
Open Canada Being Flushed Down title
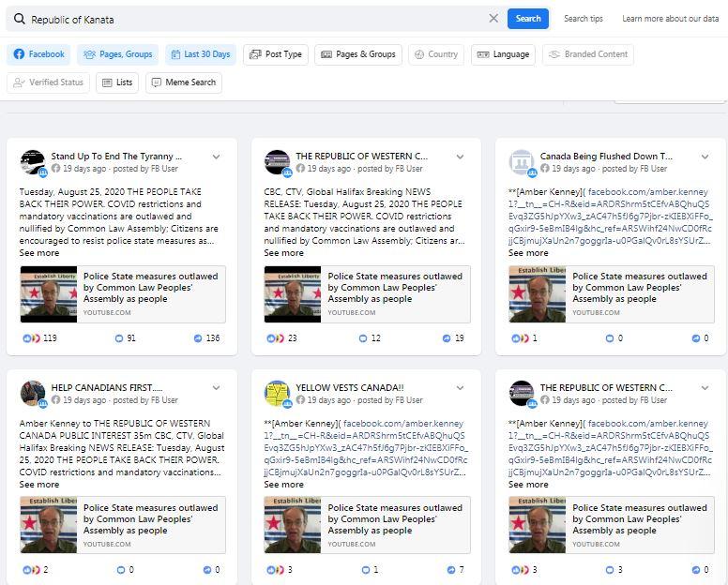point(606,157)
